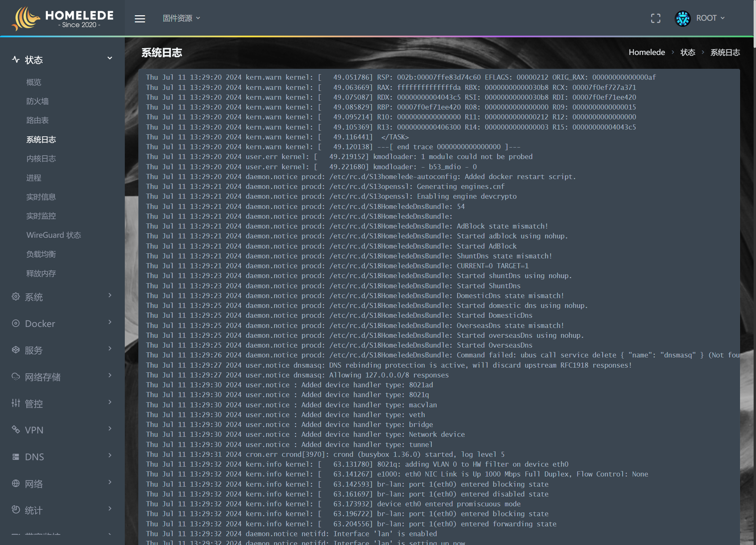
Task: Open 内核日志 page
Action: point(41,158)
